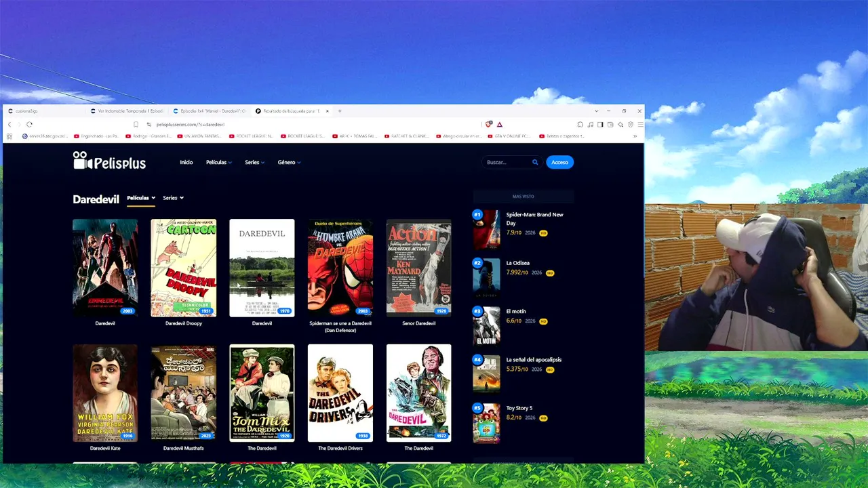868x488 pixels.
Task: Open the Daredevil Droopy title link
Action: point(184,323)
